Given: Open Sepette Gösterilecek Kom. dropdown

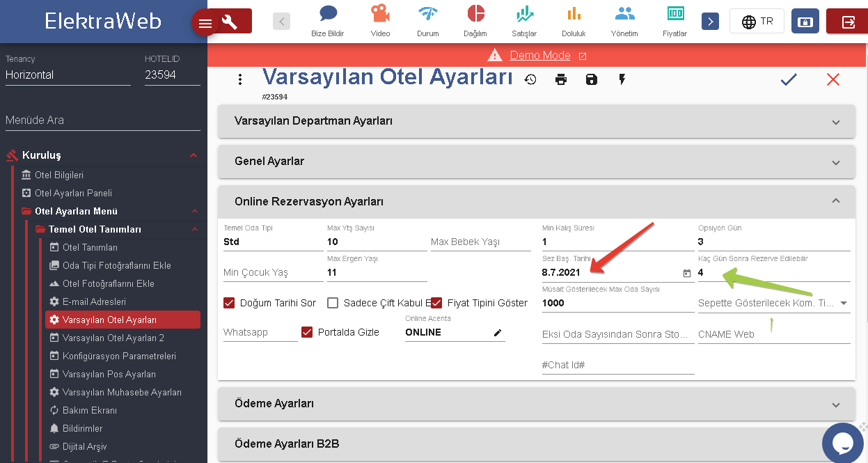Looking at the screenshot, I should pyautogui.click(x=844, y=304).
